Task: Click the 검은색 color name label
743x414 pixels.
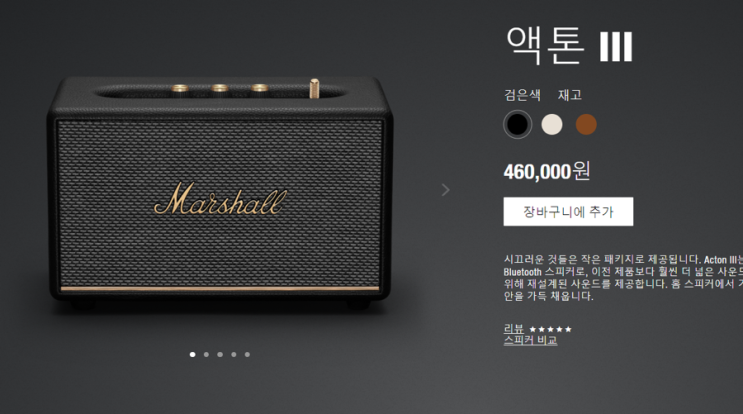Action: (x=522, y=95)
